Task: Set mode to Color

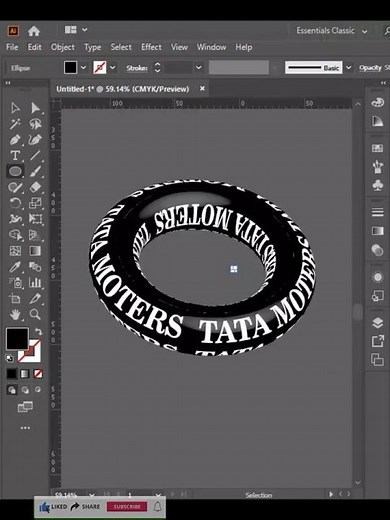Action: tap(12, 374)
